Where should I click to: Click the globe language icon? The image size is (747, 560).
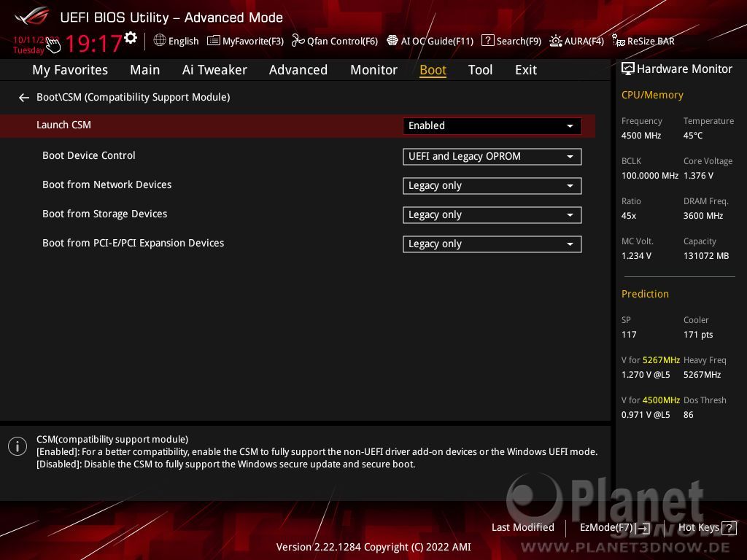pos(160,41)
